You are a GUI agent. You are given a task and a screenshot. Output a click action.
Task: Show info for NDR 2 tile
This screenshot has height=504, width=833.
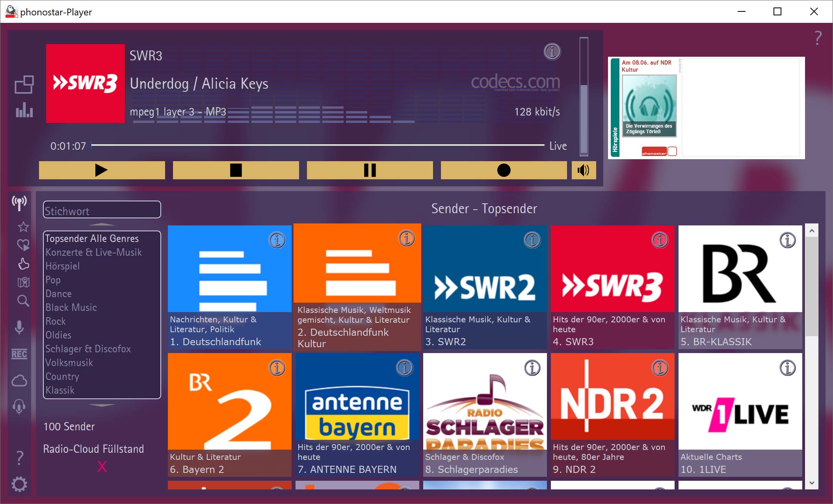click(660, 368)
